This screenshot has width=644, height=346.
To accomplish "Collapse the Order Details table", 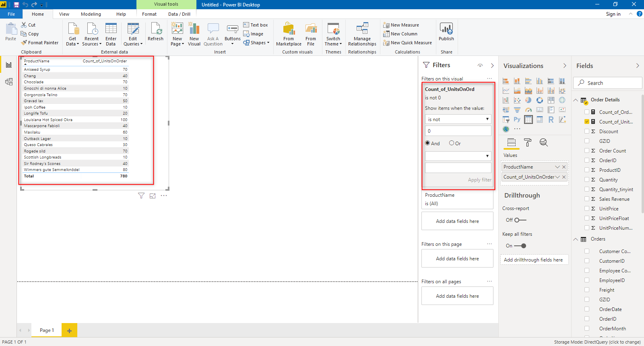I will click(576, 100).
